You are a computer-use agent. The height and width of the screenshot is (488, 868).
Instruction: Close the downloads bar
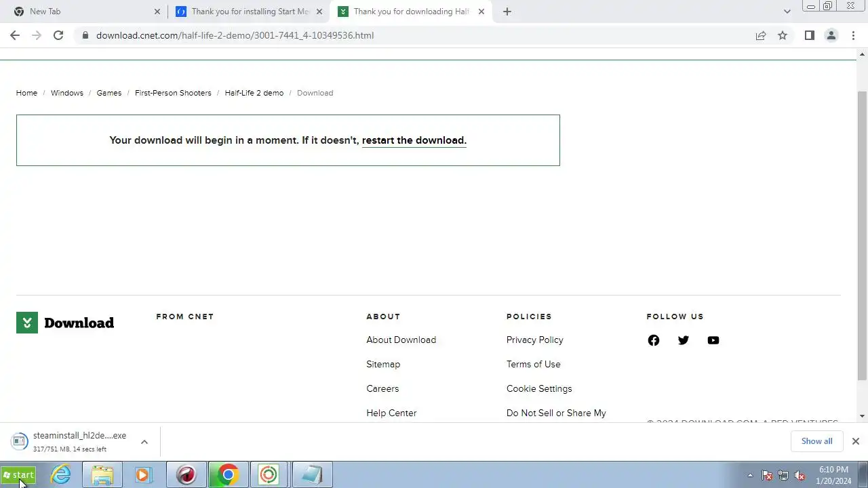pos(855,441)
